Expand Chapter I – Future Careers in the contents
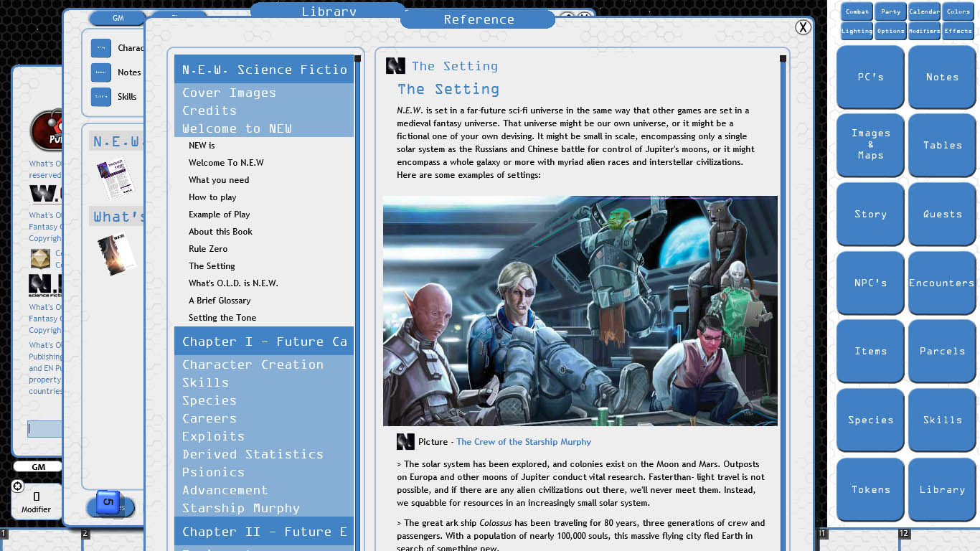Screen dimensions: 980x551 click(264, 342)
